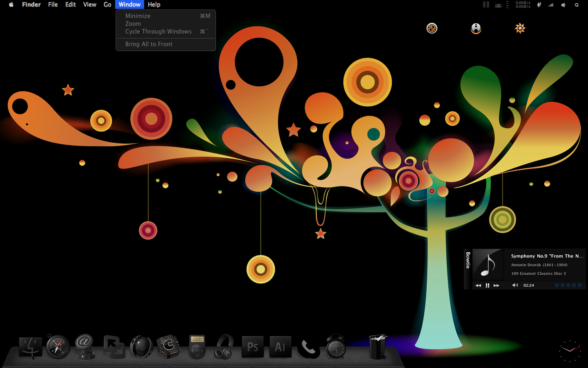
Task: Open Illustrator Ai icon in dock
Action: point(280,347)
